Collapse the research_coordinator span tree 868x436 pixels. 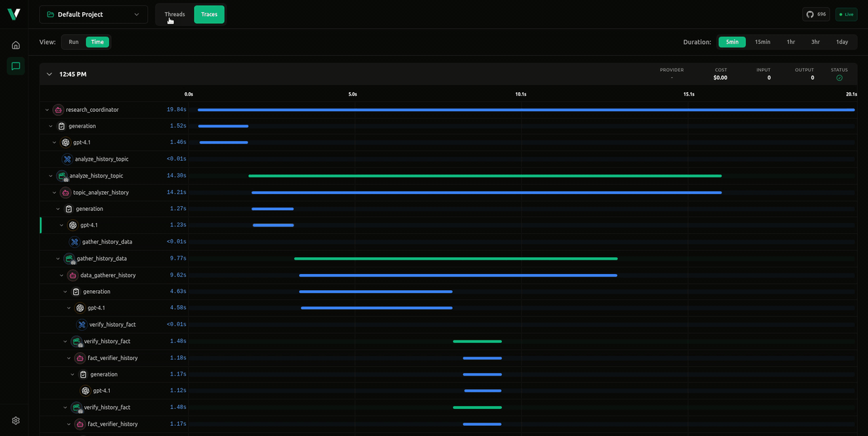46,109
